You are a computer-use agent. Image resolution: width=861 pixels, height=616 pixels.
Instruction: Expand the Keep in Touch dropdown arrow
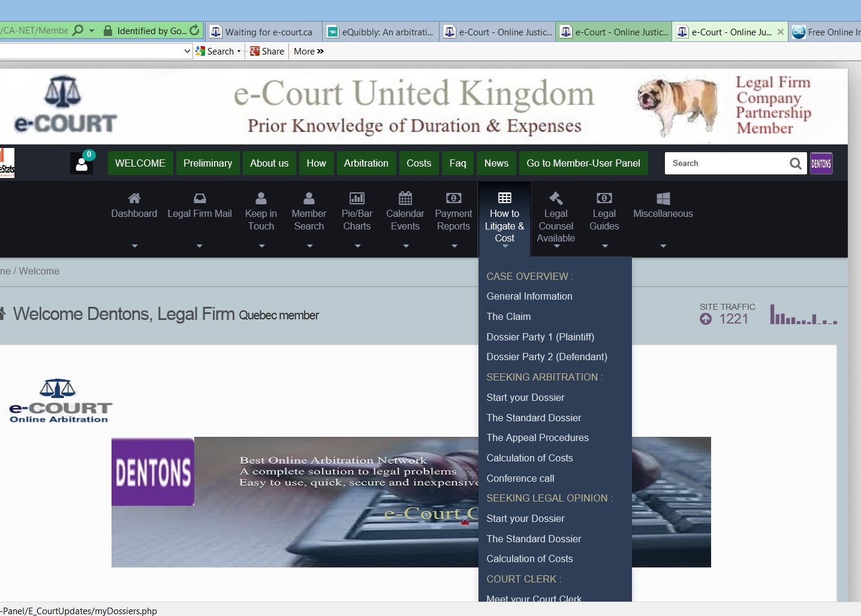point(261,246)
